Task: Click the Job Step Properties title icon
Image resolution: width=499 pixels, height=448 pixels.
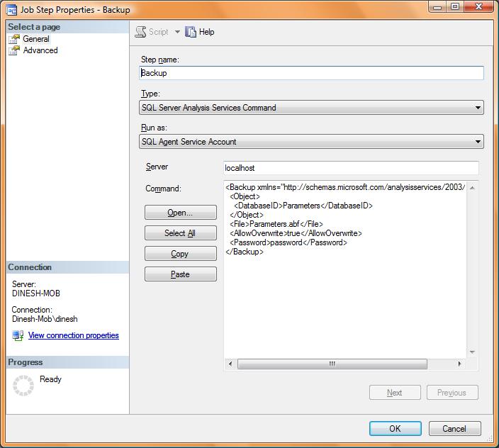Action: (12, 10)
